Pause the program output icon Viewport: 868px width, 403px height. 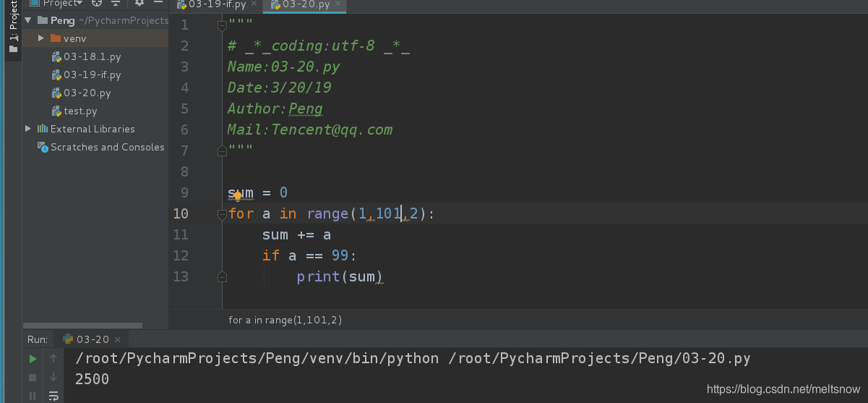tap(33, 396)
